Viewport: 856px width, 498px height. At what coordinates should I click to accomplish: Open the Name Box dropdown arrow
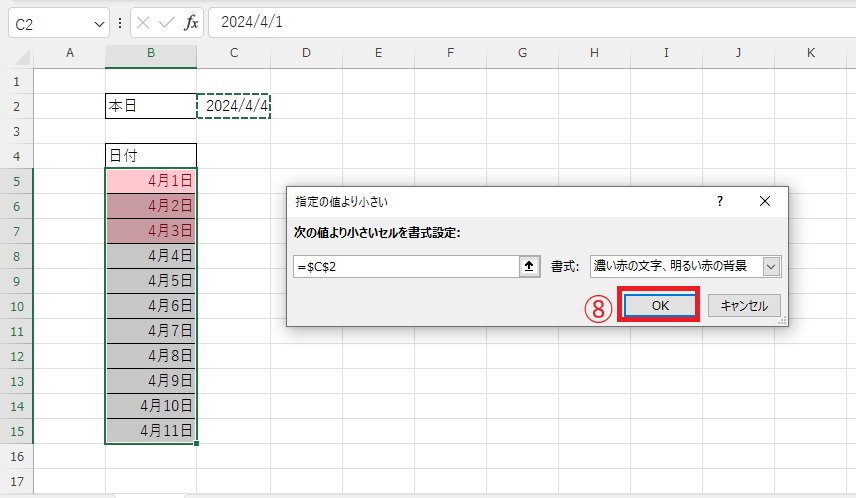(99, 24)
